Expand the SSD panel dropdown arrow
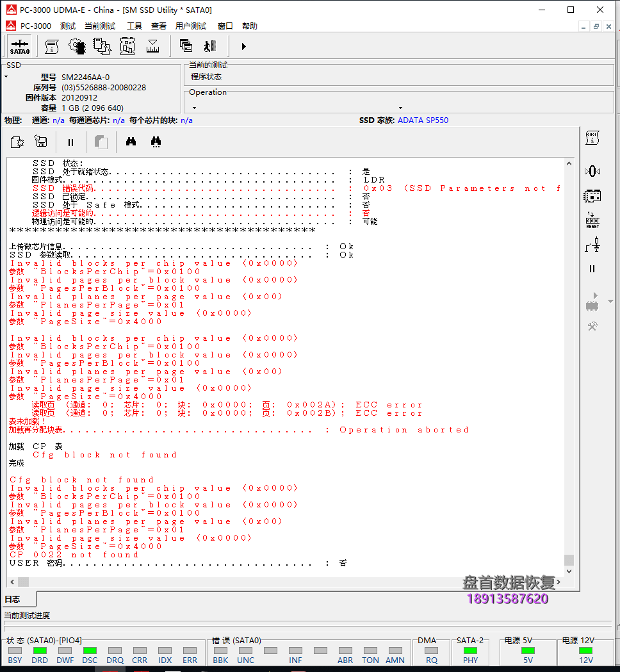 coord(6,77)
